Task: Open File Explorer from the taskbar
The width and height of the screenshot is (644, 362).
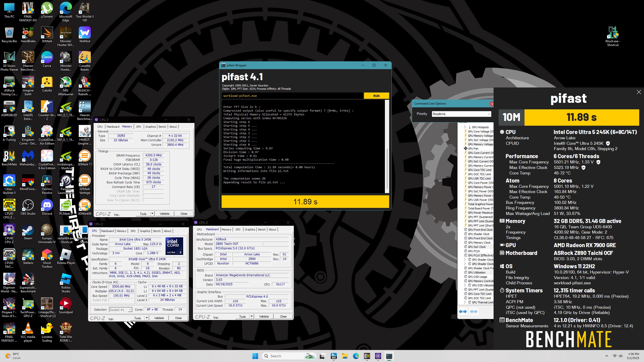Action: point(345,356)
